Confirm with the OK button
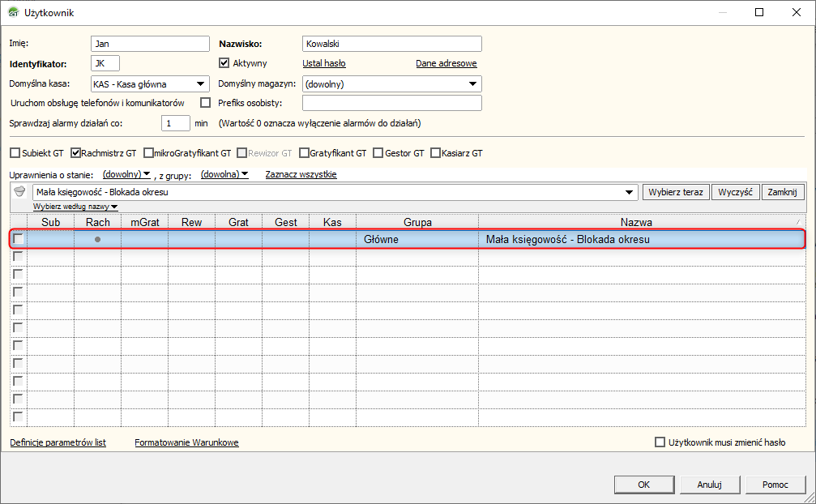The image size is (816, 504). [x=644, y=485]
